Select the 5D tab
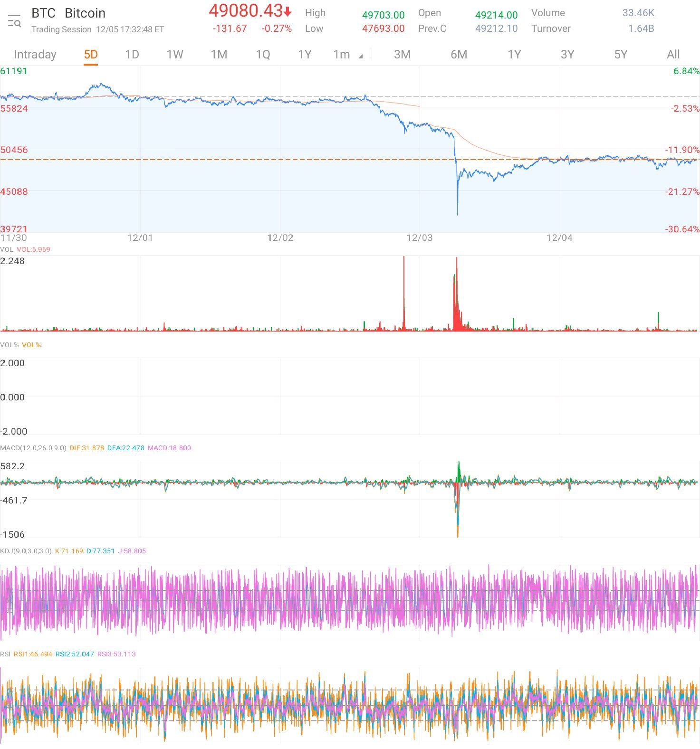 (x=91, y=55)
